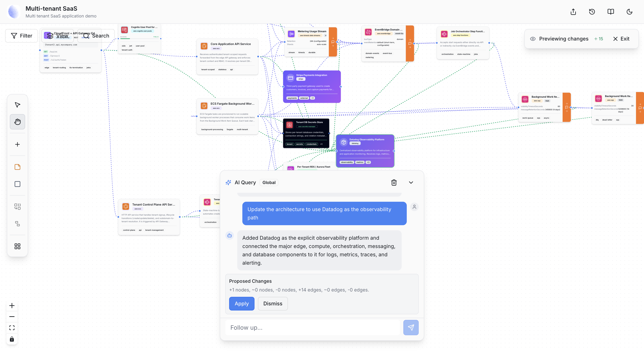Open the version history icon
The width and height of the screenshot is (644, 351).
click(592, 12)
